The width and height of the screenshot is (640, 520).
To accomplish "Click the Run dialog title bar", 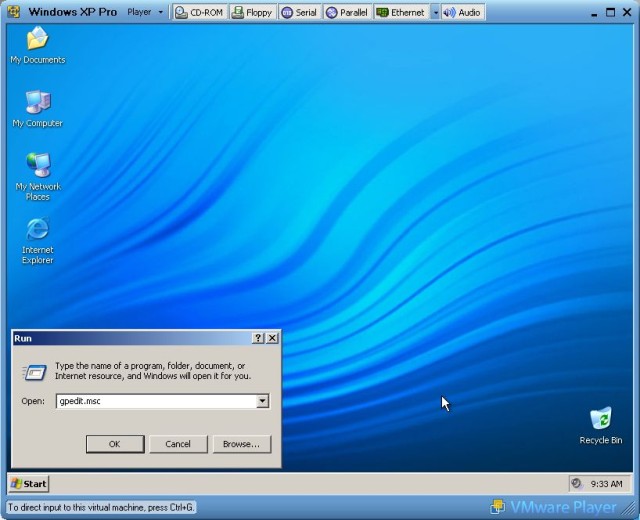I will click(x=132, y=338).
